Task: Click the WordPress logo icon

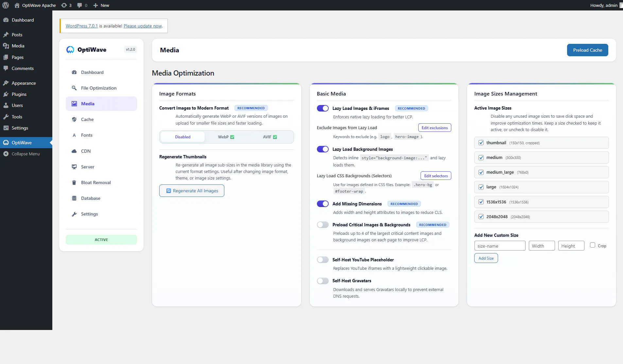Action: 6,5
